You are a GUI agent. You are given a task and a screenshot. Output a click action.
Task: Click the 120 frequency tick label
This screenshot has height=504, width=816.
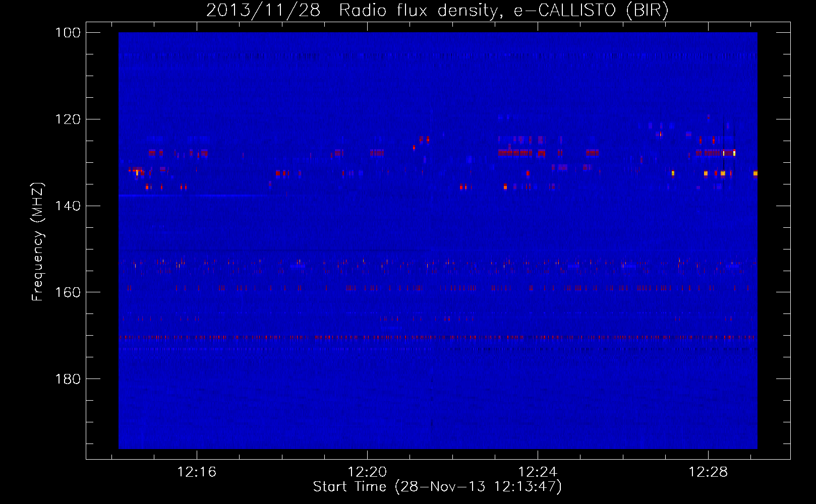click(x=68, y=119)
